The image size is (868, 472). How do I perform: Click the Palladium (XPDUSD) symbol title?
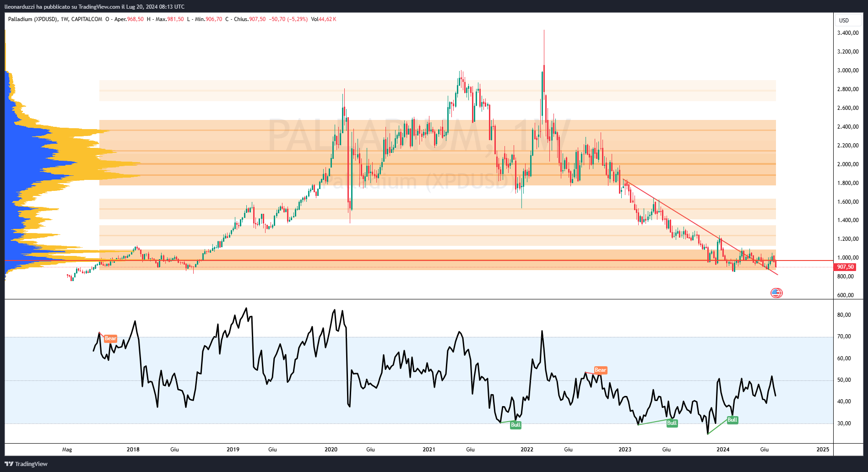33,19
